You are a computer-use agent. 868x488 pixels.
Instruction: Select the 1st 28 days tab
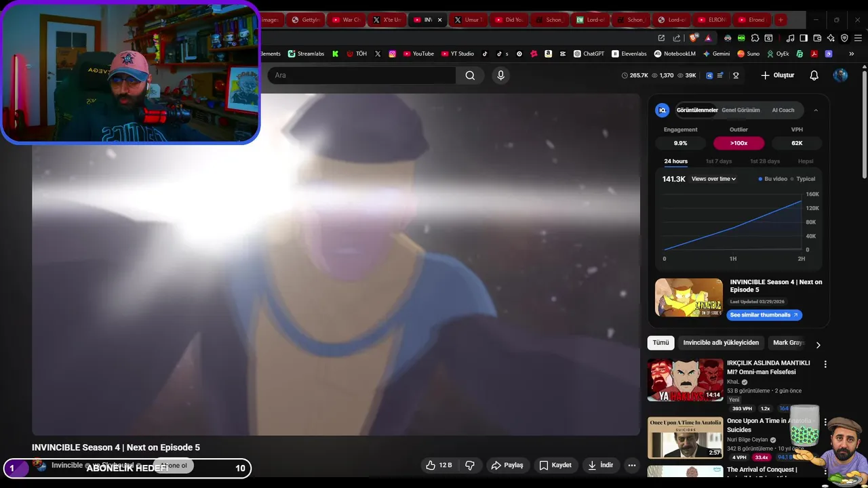click(x=765, y=161)
